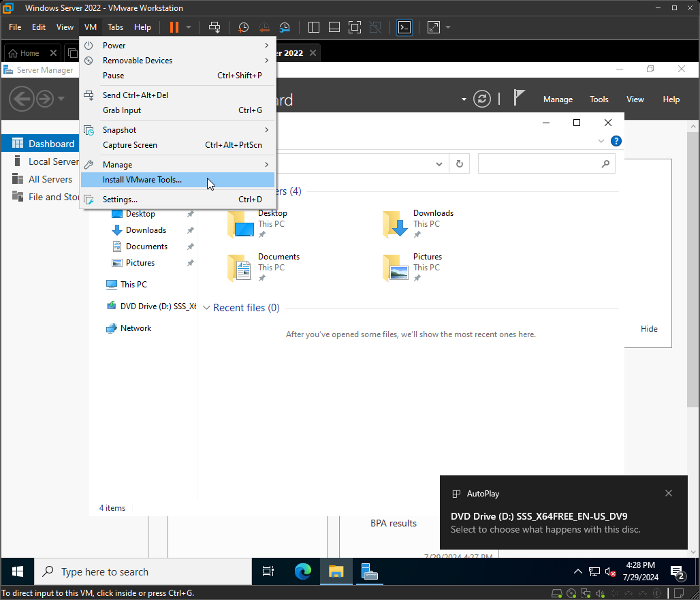Viewport: 700px width, 600px height.
Task: Expand the Removable Devices submenu
Action: click(178, 60)
